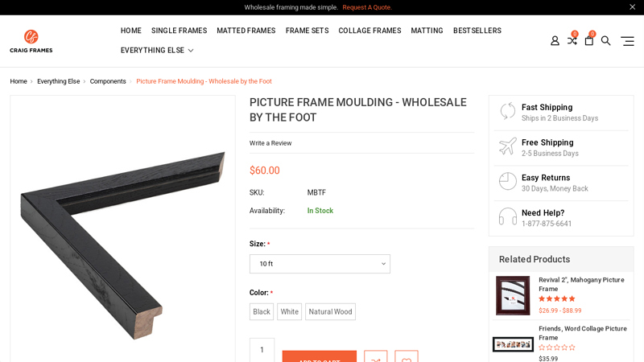Click the search magnifier icon
The width and height of the screenshot is (644, 362).
click(x=606, y=41)
